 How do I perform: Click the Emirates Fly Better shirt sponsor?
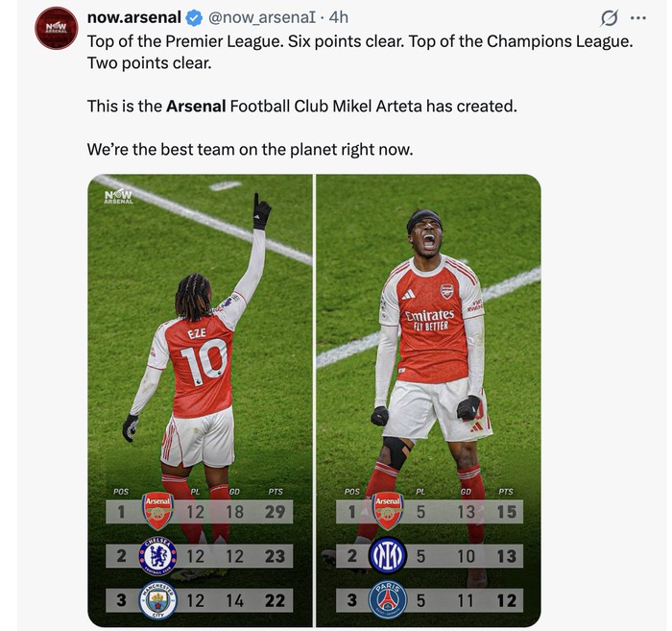(x=429, y=319)
